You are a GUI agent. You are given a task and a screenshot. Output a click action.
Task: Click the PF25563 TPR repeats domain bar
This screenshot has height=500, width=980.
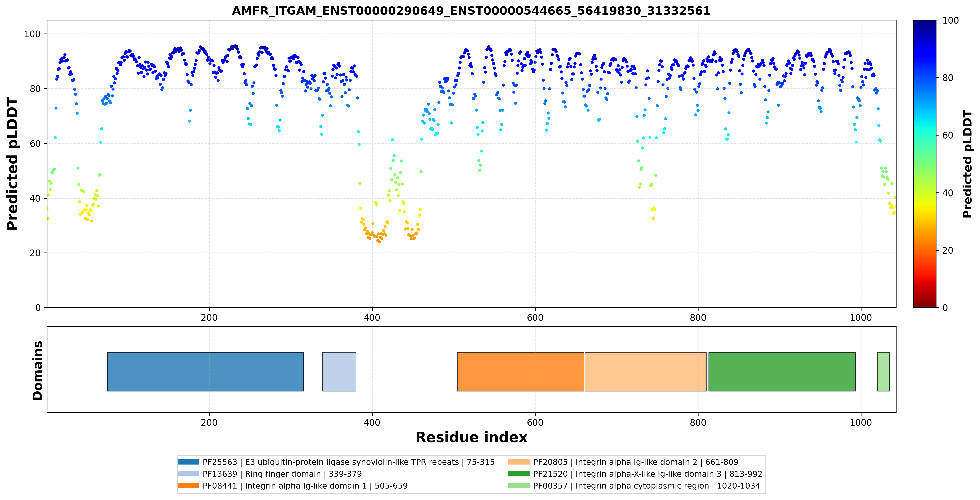[205, 371]
